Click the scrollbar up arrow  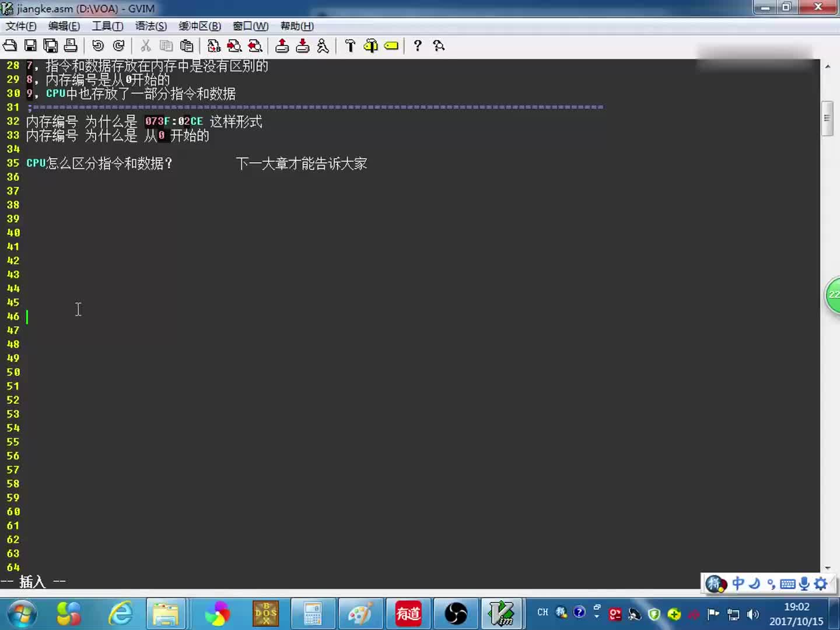tap(827, 66)
